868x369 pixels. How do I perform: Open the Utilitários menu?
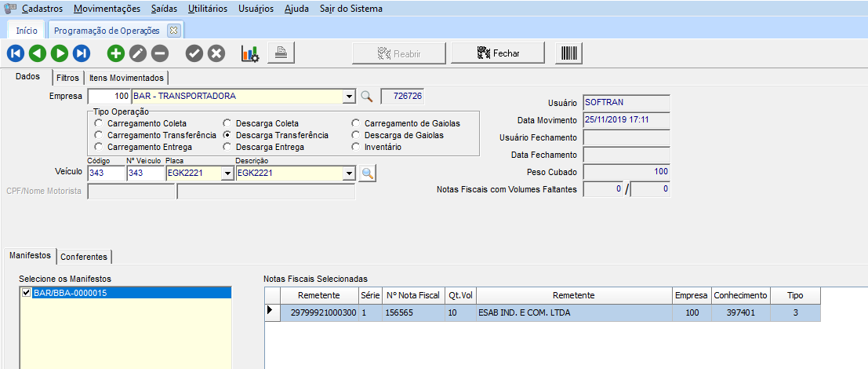(x=208, y=9)
